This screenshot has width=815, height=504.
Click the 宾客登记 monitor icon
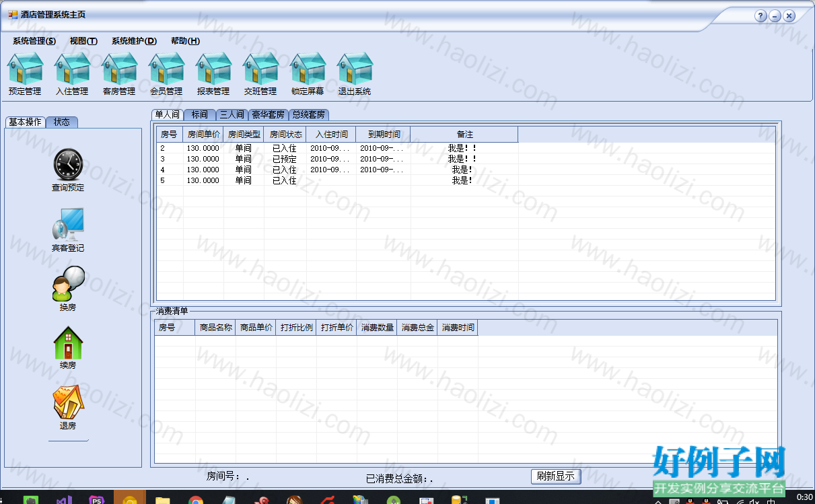pyautogui.click(x=68, y=224)
